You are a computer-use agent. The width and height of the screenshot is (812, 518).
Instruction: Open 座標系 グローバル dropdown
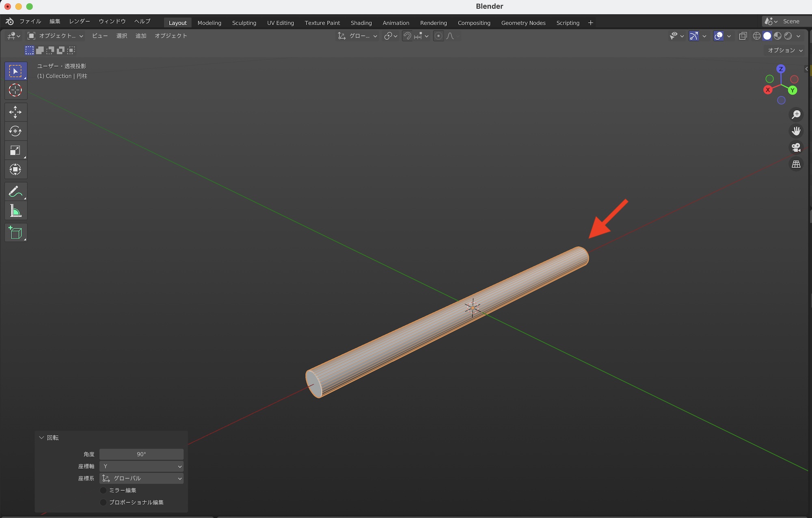tap(141, 479)
